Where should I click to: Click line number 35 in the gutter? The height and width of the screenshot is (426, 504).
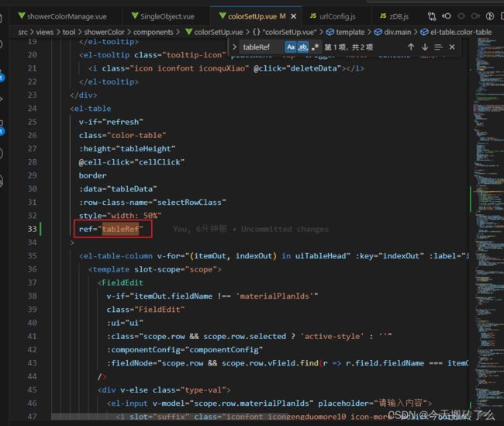[x=32, y=256]
